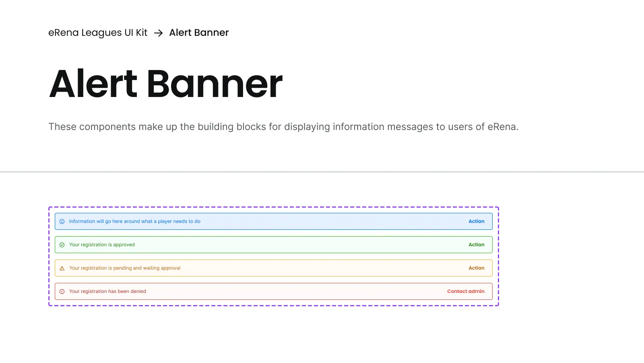Select the blue information alert icon
The width and height of the screenshot is (644, 363).
click(62, 221)
